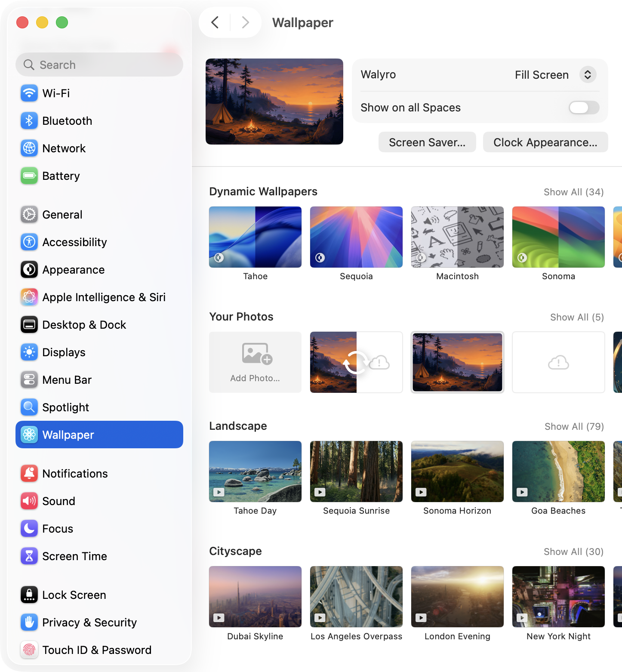Click the Focus moon icon
This screenshot has width=622, height=672.
(29, 528)
